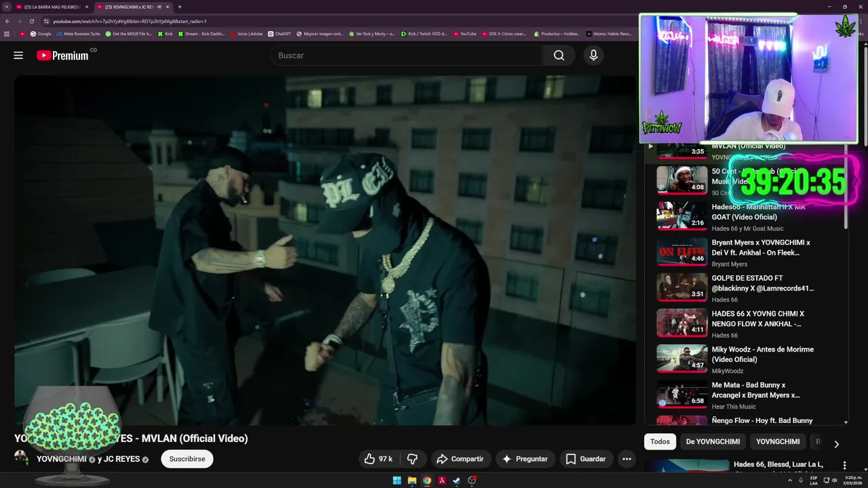Switch to YOVNGCHIMI x JC REYES tab
Screen dimensions: 868x488
133,7
